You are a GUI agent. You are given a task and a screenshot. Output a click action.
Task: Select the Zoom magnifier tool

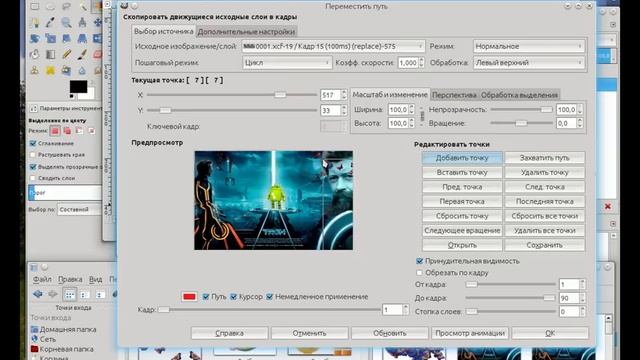(x=66, y=22)
